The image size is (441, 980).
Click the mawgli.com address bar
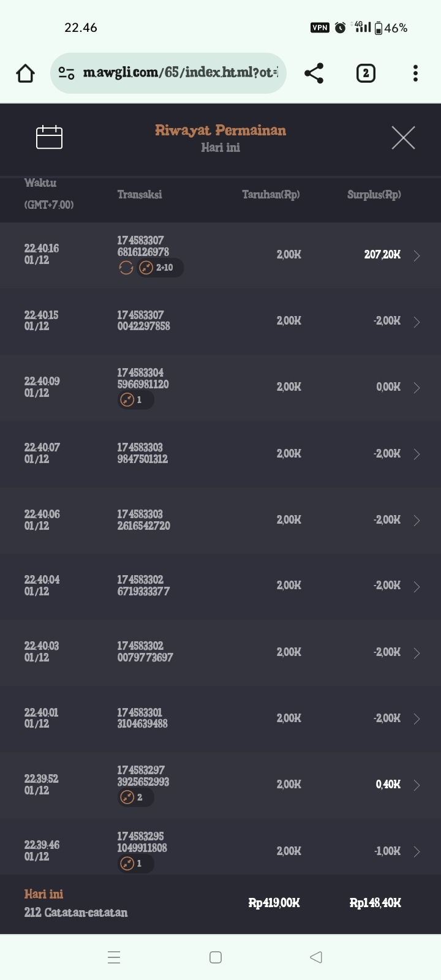(181, 73)
